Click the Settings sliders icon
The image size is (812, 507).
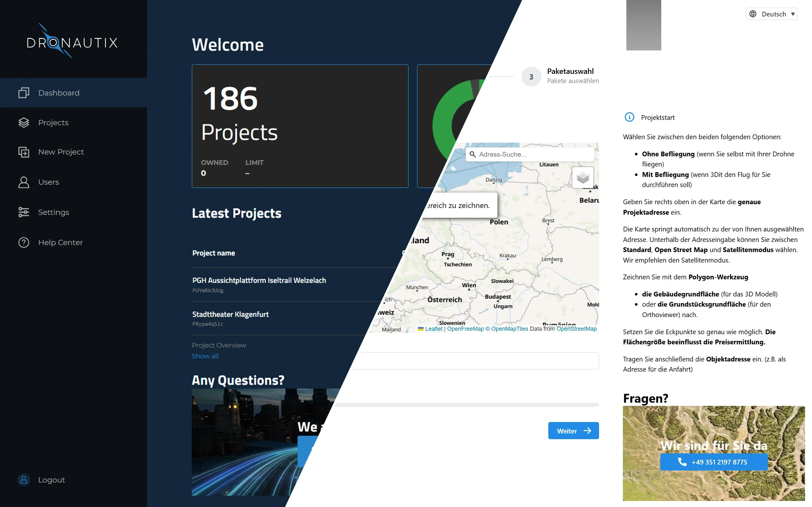pyautogui.click(x=23, y=212)
